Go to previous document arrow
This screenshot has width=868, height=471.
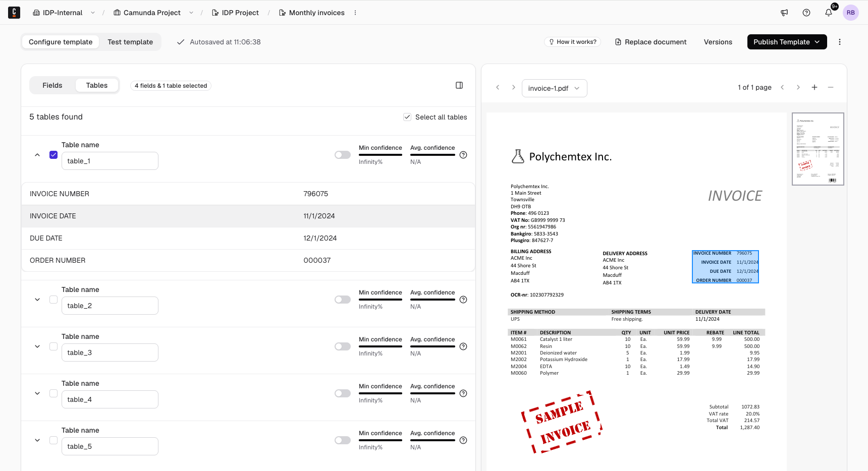[498, 88]
